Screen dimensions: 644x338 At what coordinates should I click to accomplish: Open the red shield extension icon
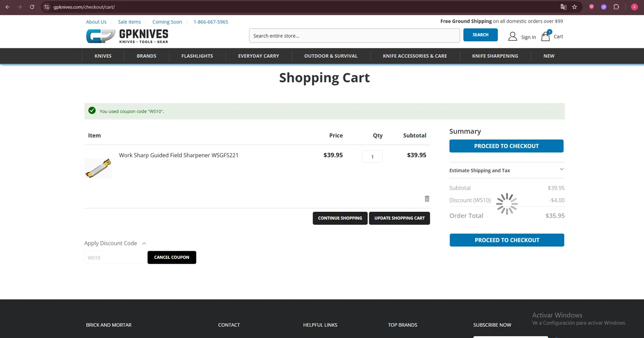coord(592,7)
